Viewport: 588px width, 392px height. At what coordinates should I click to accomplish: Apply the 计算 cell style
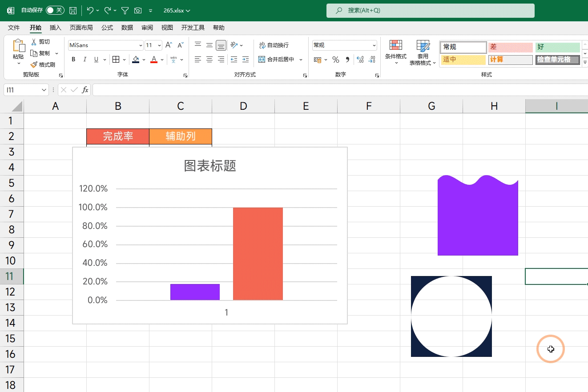(x=510, y=60)
